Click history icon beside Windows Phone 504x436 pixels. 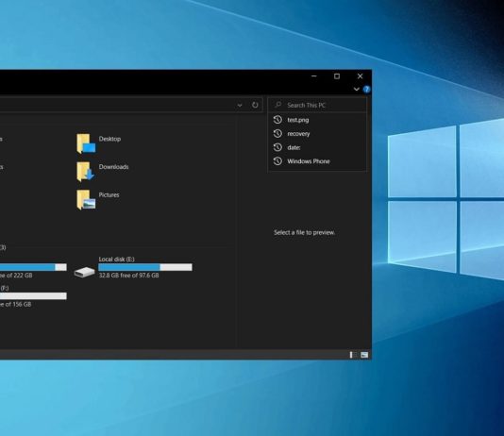pyautogui.click(x=277, y=161)
